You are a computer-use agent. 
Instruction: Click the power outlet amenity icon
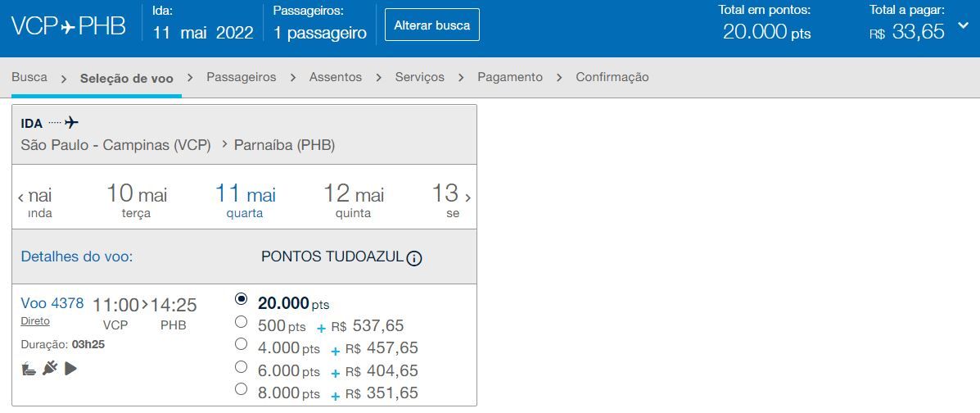point(50,370)
